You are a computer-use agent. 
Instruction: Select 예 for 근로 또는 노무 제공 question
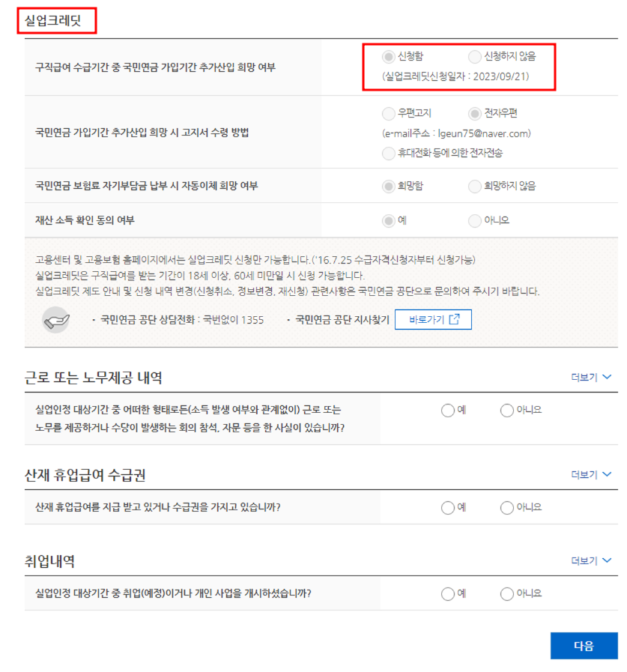point(447,411)
